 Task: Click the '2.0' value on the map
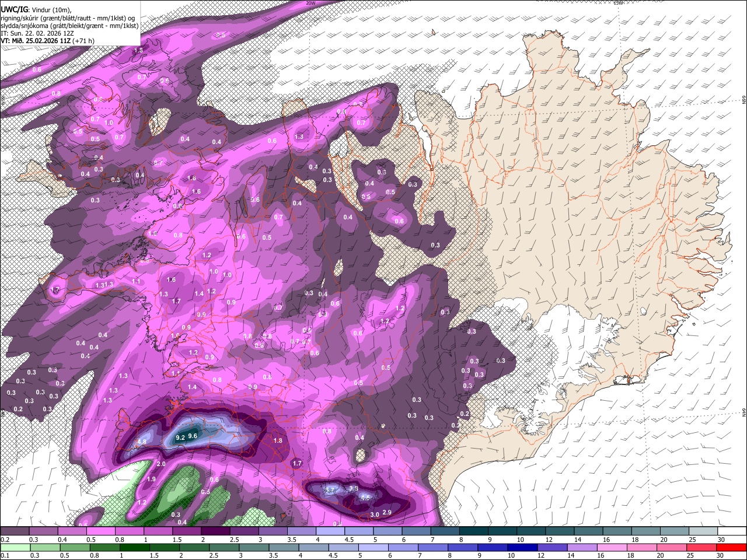click(x=161, y=464)
